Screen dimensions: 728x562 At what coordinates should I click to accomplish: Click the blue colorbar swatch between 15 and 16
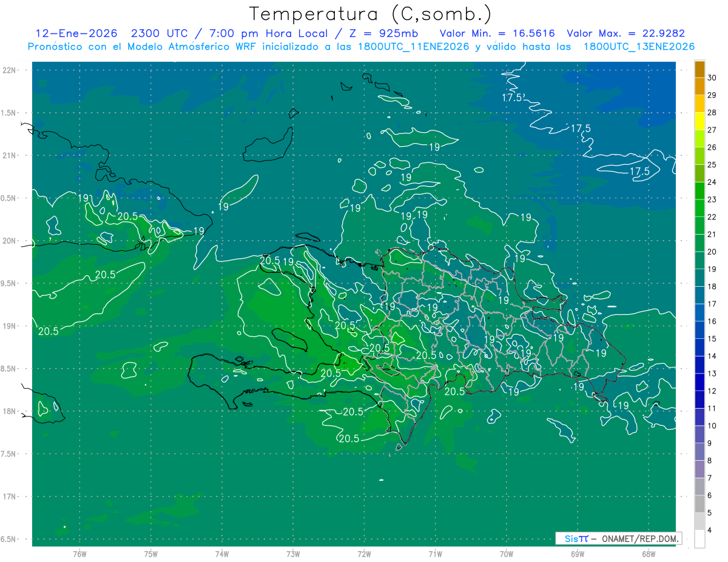[x=699, y=330]
